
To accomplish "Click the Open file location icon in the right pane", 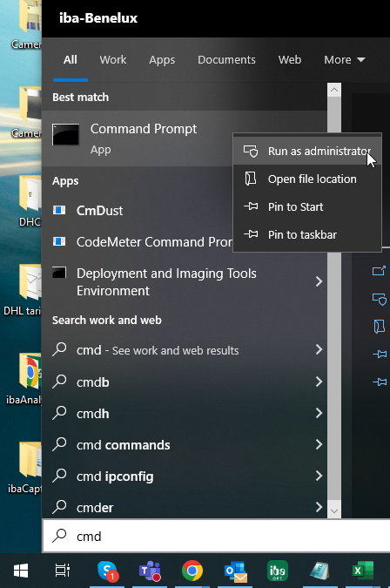I will 380,327.
